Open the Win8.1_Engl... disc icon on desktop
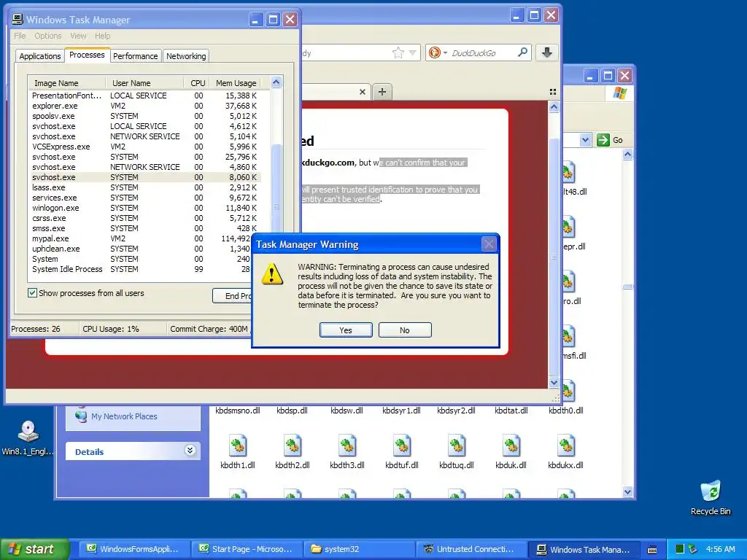 click(x=28, y=432)
